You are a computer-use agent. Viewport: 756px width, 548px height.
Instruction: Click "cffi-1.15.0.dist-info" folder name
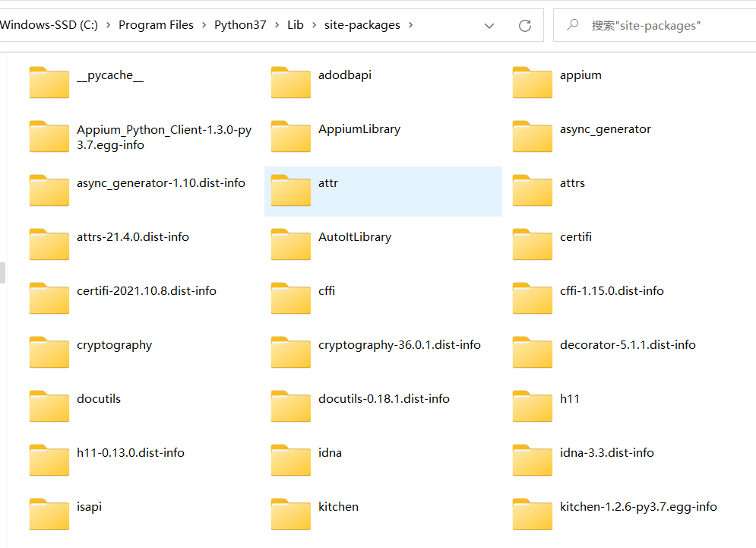tap(612, 291)
